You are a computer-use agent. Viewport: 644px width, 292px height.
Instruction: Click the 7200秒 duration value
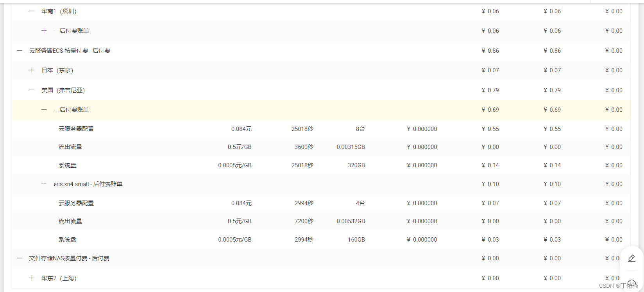coord(304,221)
